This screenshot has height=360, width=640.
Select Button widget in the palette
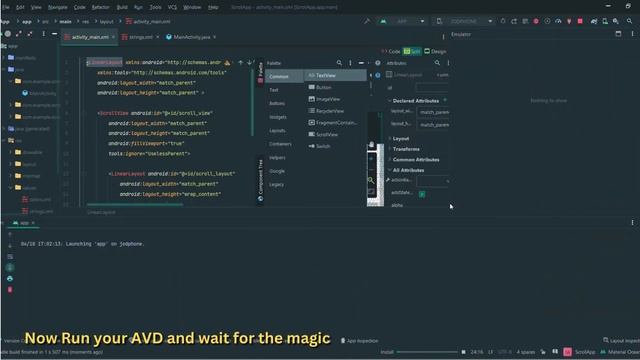pyautogui.click(x=336, y=87)
